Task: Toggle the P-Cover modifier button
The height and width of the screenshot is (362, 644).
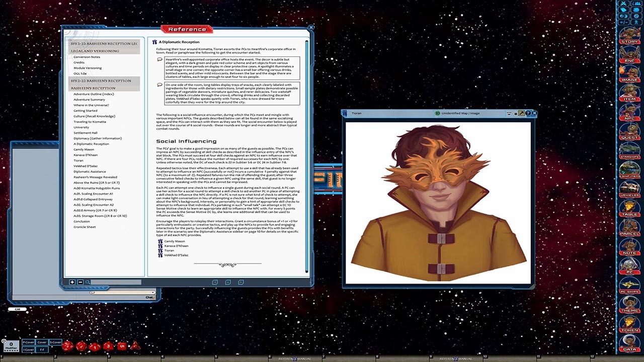Action: pyautogui.click(x=28, y=342)
